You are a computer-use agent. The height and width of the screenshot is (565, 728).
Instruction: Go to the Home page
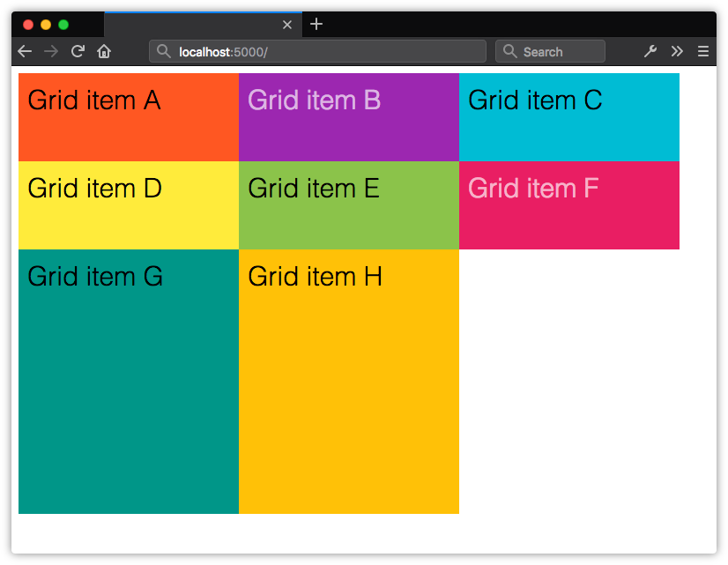104,51
